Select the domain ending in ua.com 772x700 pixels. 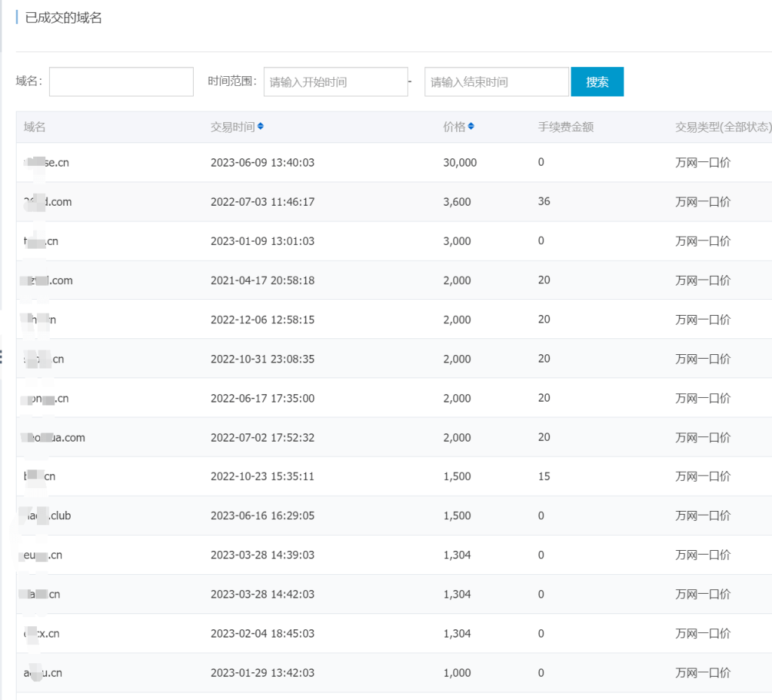[53, 438]
